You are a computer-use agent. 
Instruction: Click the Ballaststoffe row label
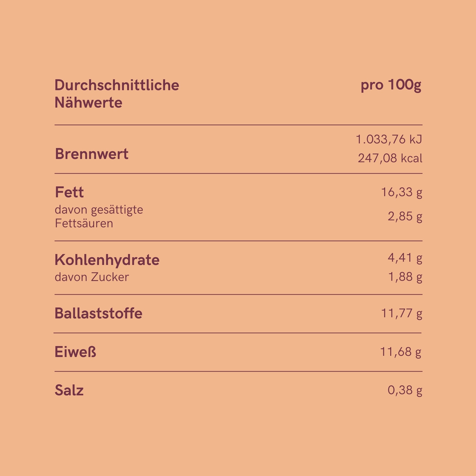[98, 313]
